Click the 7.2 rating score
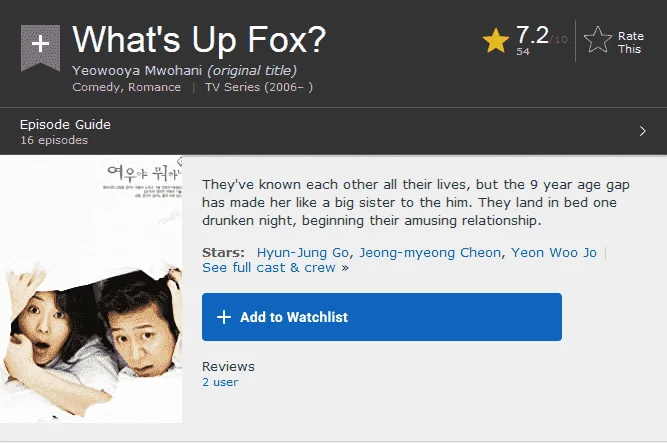 point(532,35)
